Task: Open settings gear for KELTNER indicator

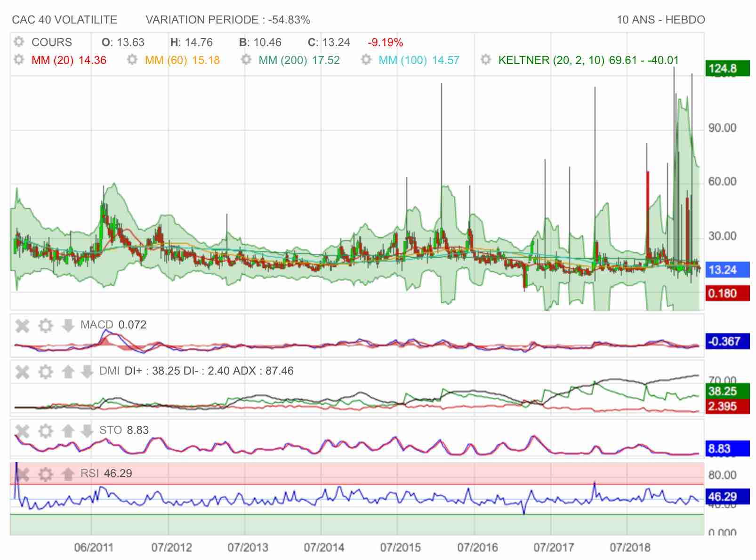Action: (x=486, y=60)
